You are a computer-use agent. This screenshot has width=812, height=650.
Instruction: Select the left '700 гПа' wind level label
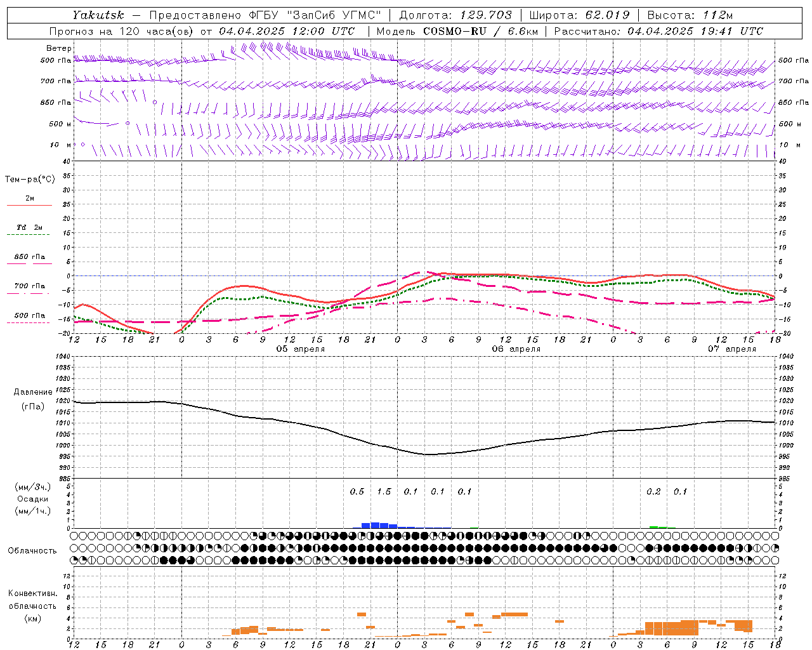[x=56, y=81]
